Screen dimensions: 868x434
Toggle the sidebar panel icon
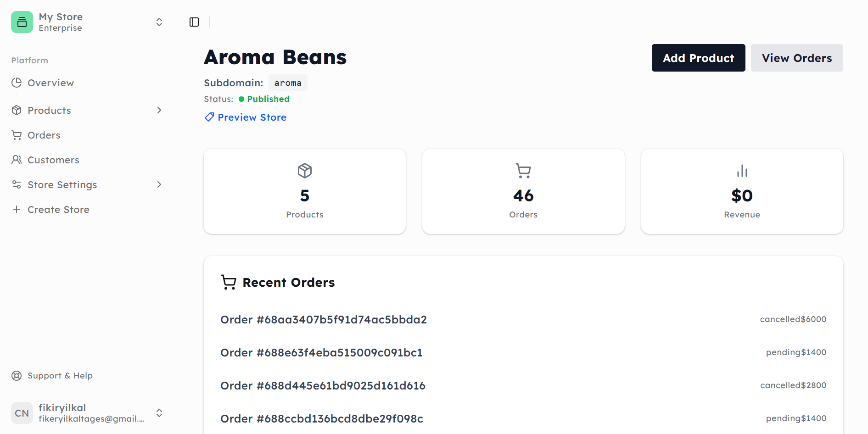coord(194,22)
